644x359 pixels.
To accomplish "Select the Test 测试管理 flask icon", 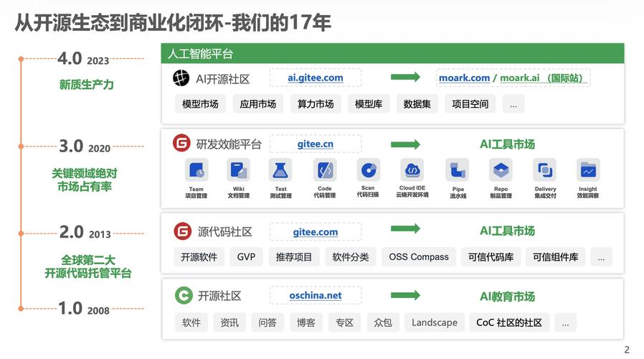I will [x=280, y=170].
